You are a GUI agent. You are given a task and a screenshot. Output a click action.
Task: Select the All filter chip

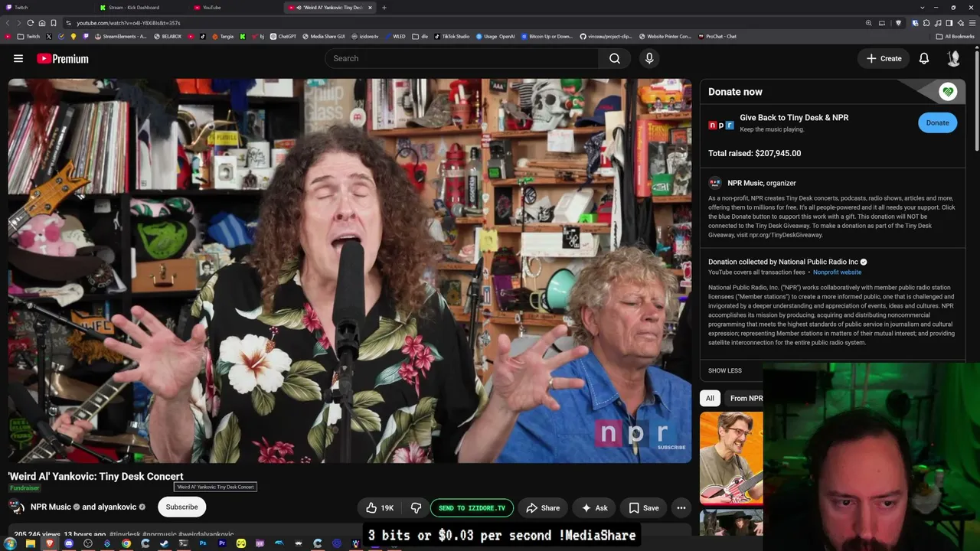click(710, 398)
